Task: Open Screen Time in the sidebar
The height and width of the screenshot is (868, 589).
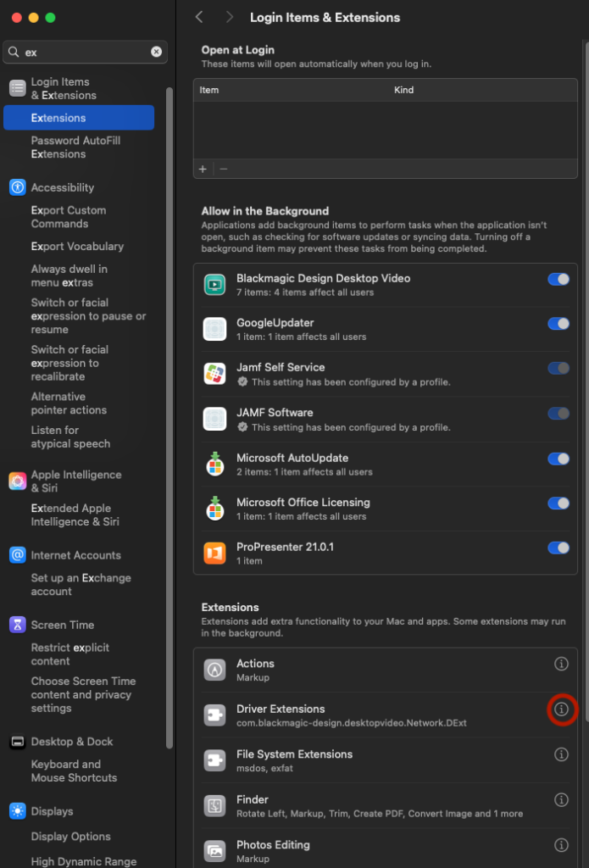Action: tap(62, 625)
